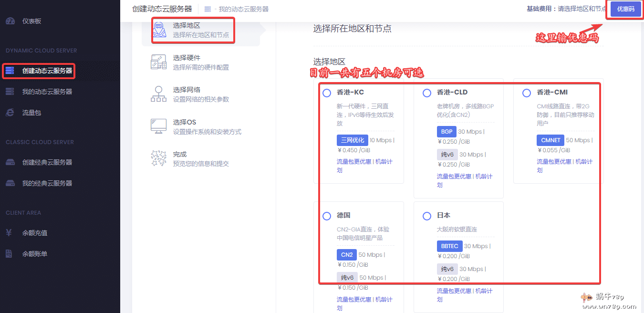Click the server icon beside 创建动态云服务器
Viewport: 644px width, 313px height.
[x=10, y=71]
